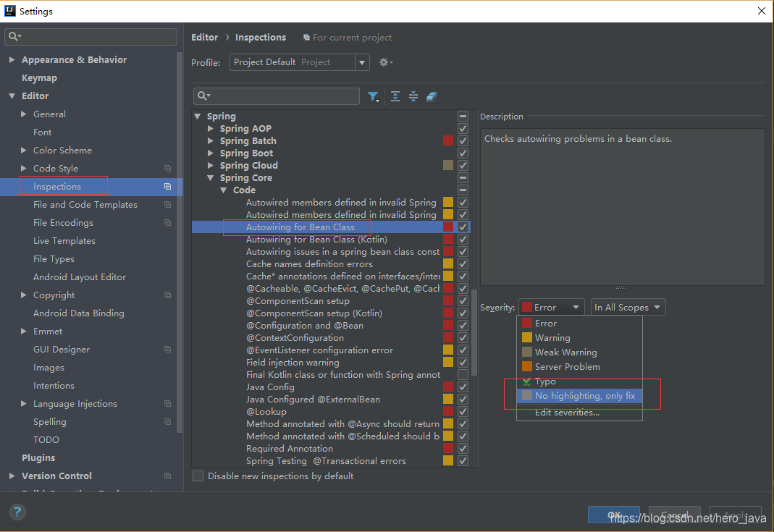Toggle the Spring Cloud checkbox
The width and height of the screenshot is (774, 532).
click(x=463, y=165)
